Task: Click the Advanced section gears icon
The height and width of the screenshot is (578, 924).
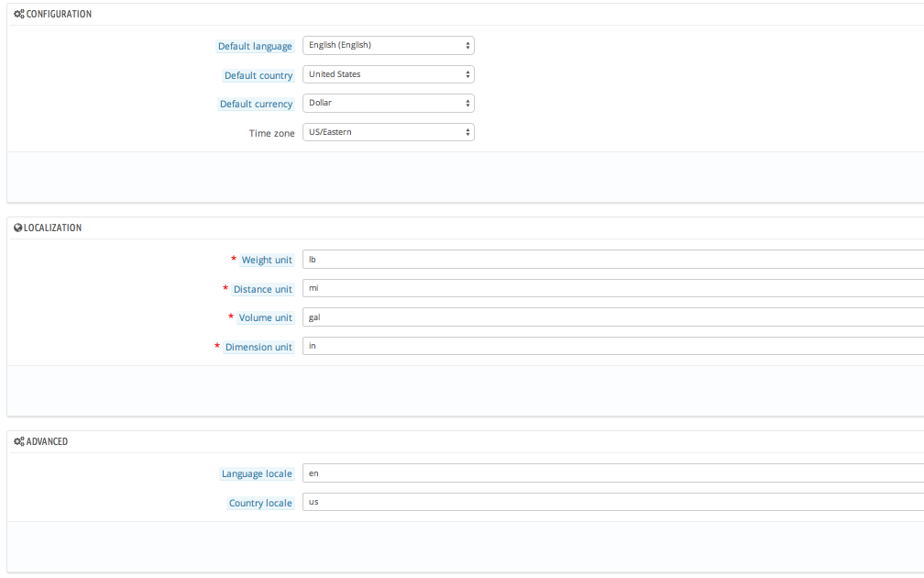Action: coord(18,441)
